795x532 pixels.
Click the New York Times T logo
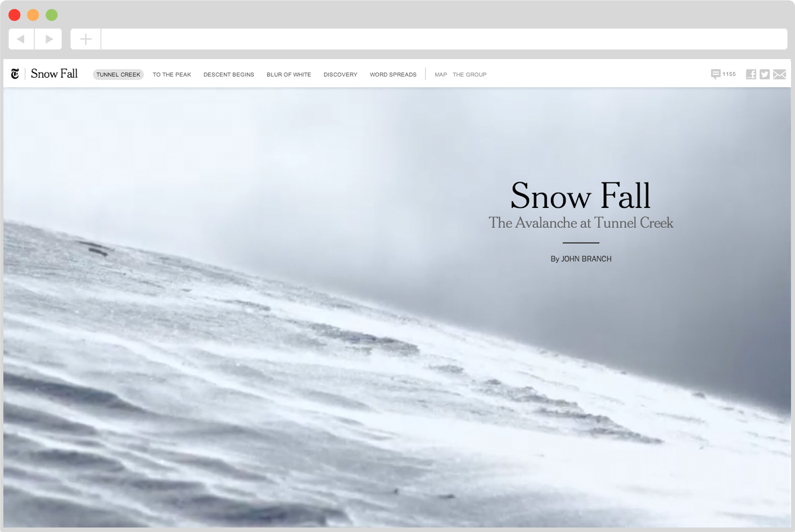tap(15, 74)
